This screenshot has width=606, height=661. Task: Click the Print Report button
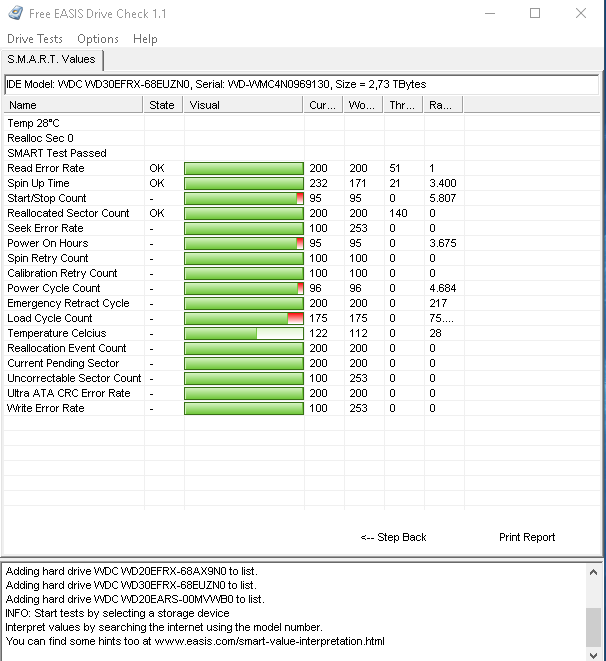click(527, 537)
